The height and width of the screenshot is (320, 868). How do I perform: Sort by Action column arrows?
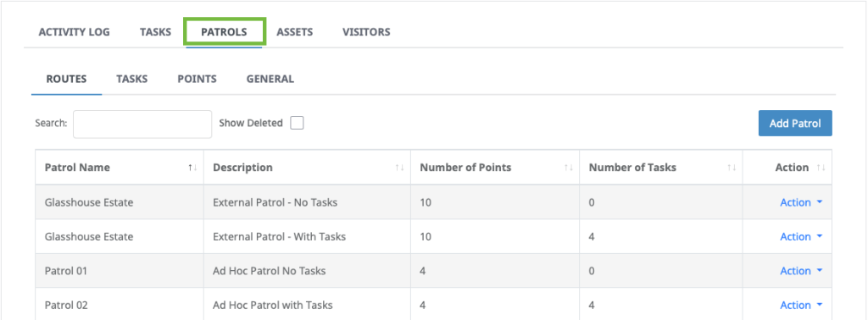click(x=821, y=168)
